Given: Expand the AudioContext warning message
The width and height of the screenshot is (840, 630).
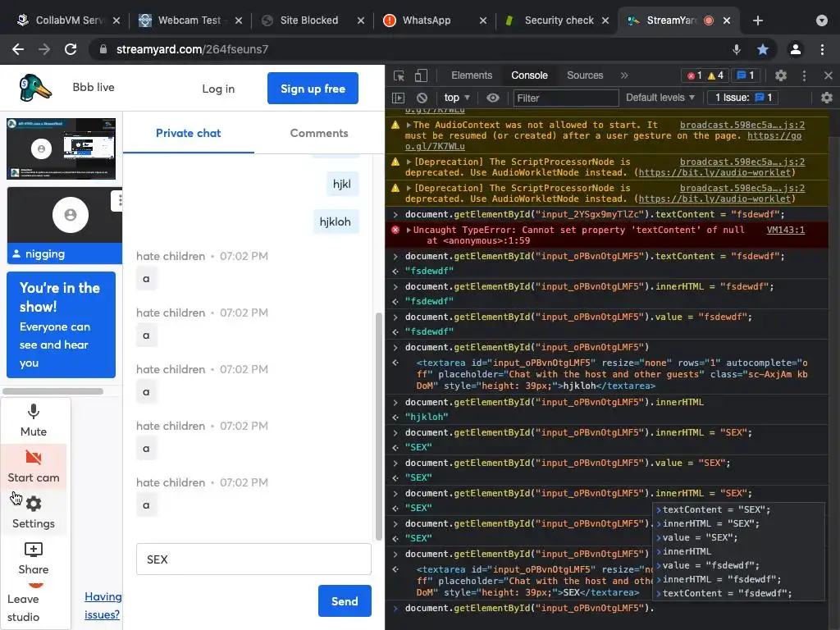Looking at the screenshot, I should point(409,125).
